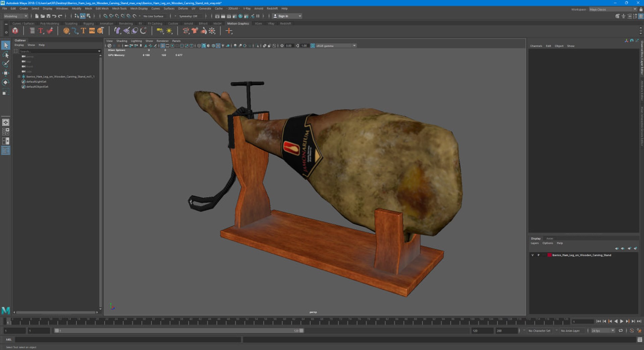
Task: Select the arrow Select tool
Action: (6, 45)
